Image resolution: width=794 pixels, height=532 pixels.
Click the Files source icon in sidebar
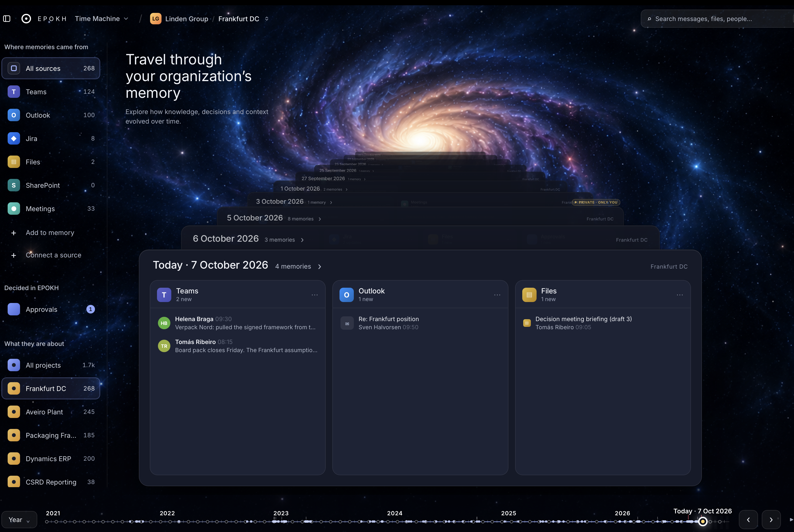click(14, 162)
